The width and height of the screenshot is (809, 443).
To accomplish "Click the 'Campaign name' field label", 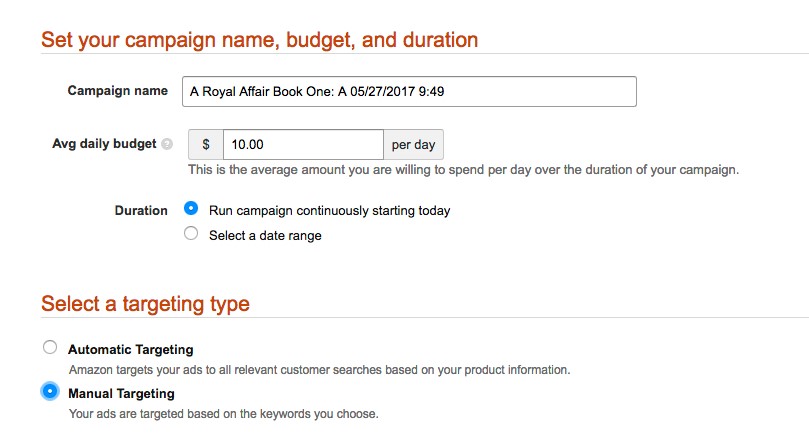I will tap(117, 91).
